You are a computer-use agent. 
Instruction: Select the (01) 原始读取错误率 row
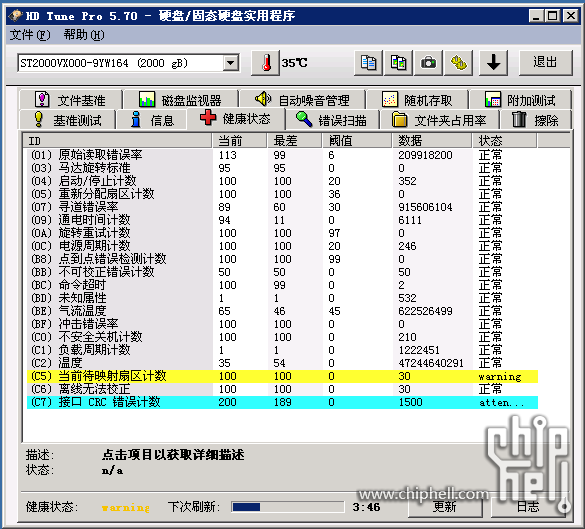point(282,155)
